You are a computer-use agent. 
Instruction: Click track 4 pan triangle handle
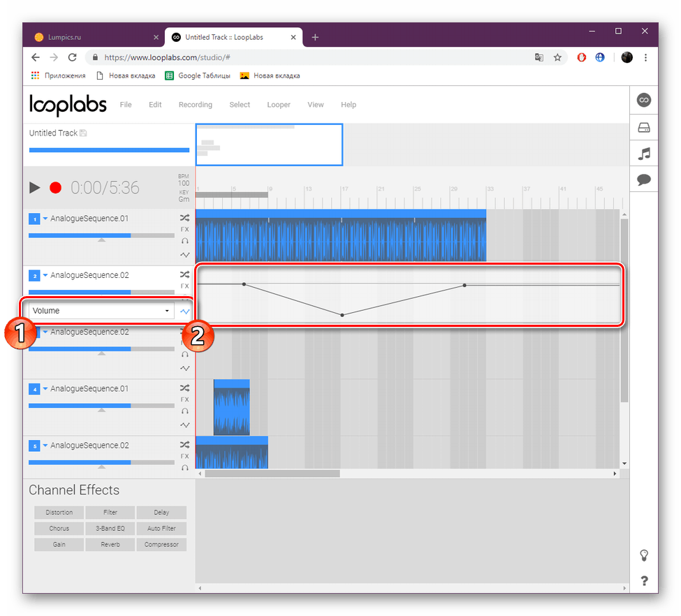[x=102, y=410]
